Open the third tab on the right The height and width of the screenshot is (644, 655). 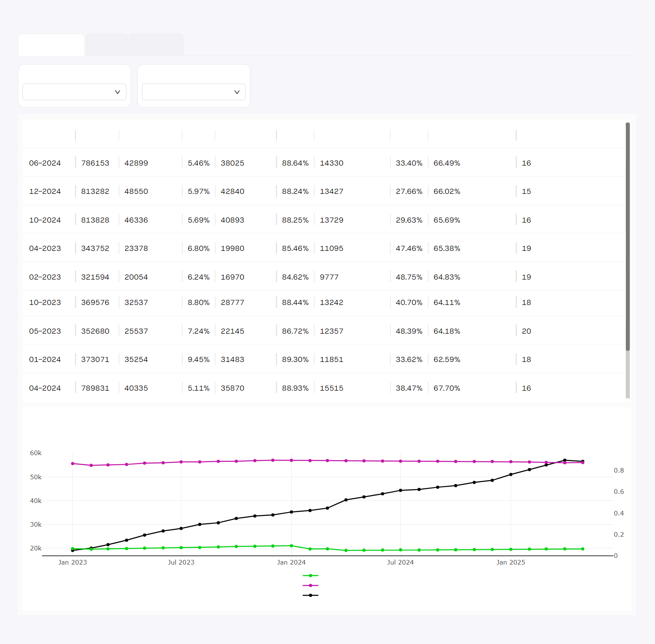coord(156,45)
